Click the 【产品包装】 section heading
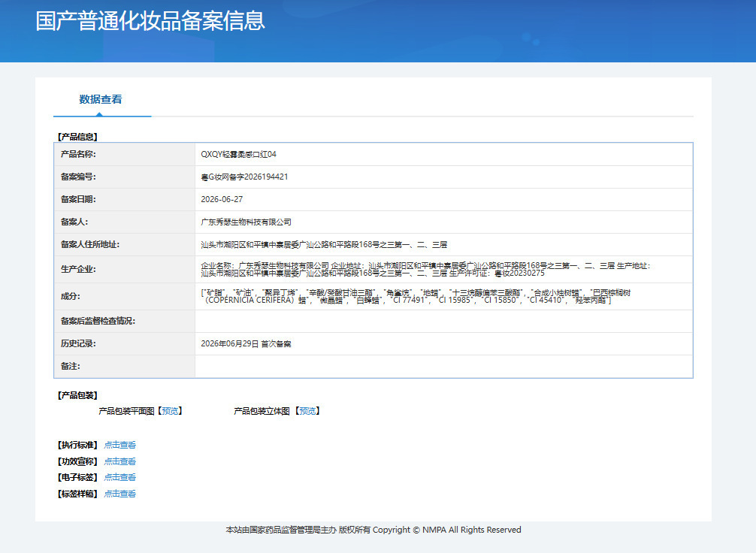This screenshot has height=553, width=756. click(77, 395)
